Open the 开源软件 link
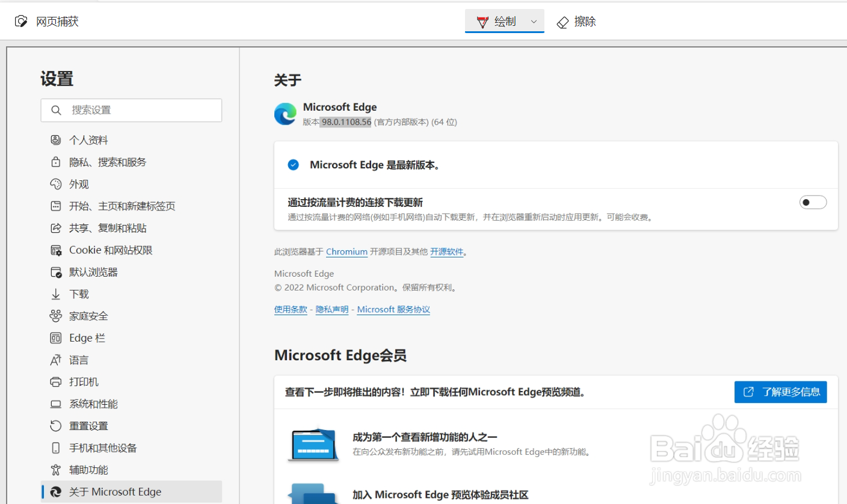 pyautogui.click(x=447, y=252)
